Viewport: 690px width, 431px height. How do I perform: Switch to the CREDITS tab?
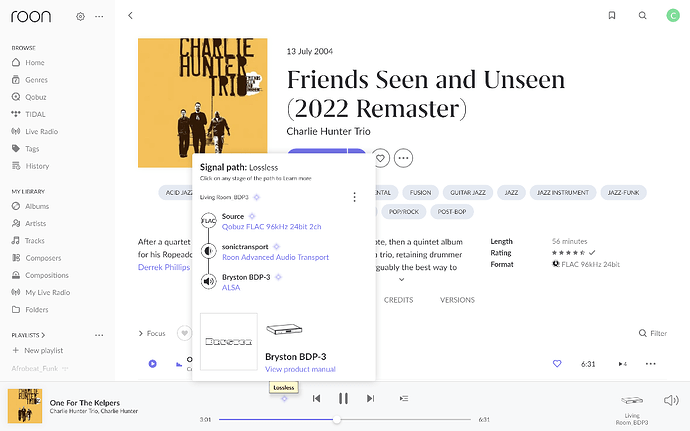click(x=398, y=300)
